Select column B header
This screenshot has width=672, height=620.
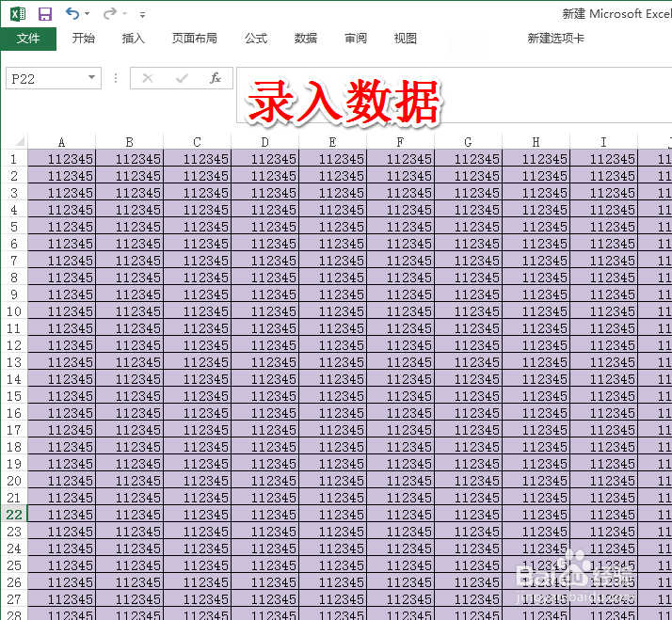tap(130, 142)
